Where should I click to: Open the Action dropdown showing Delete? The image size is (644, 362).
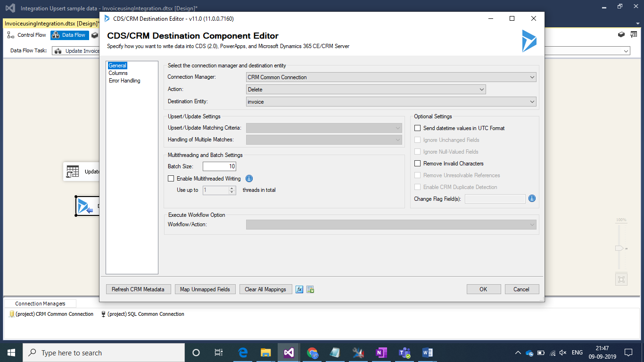(366, 90)
